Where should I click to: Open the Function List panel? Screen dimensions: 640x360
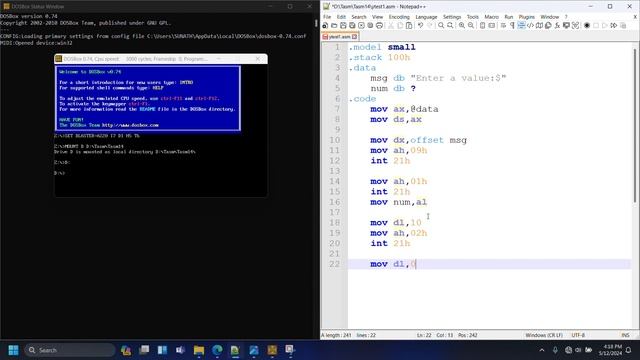click(557, 25)
